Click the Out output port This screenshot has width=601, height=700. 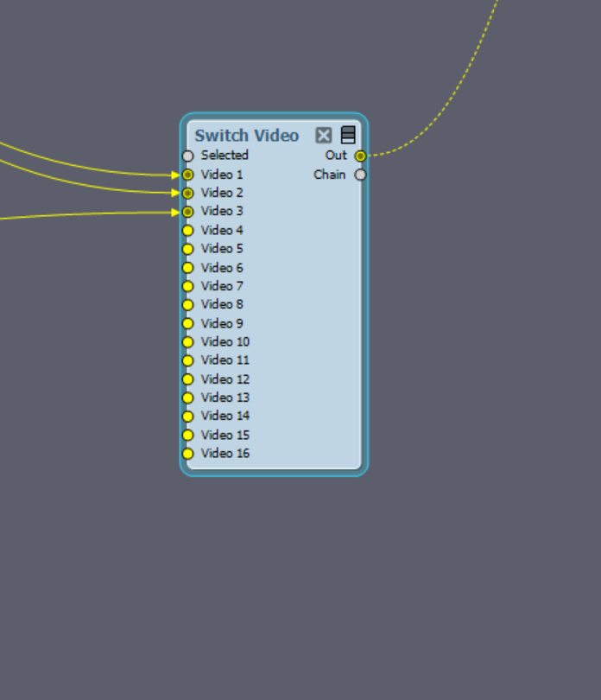click(x=360, y=156)
